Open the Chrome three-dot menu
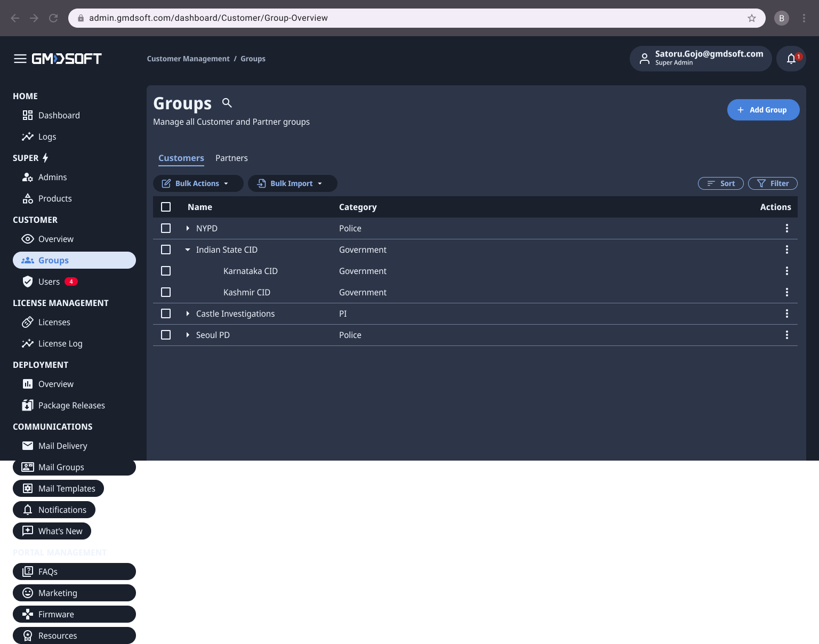Viewport: 819px width, 644px height. tap(804, 18)
